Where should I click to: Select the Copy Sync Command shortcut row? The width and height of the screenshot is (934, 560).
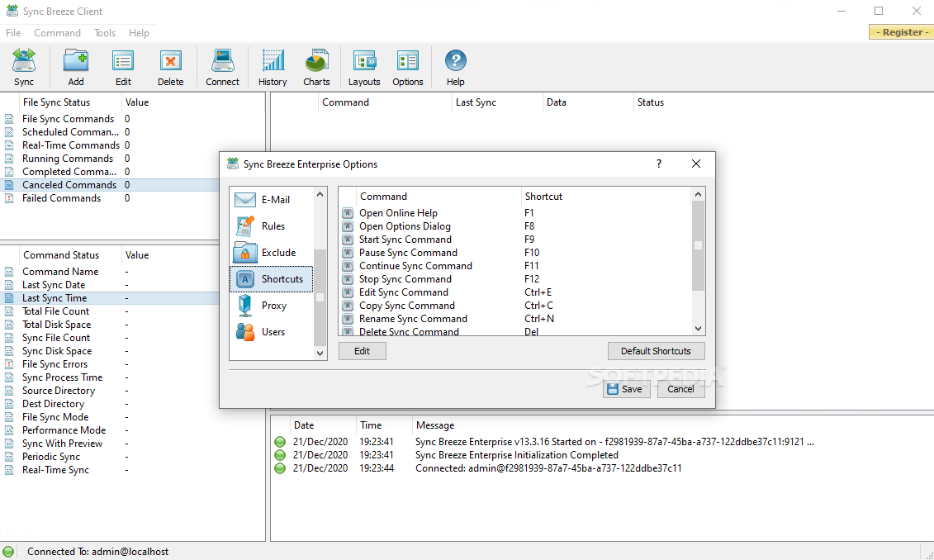tap(514, 306)
